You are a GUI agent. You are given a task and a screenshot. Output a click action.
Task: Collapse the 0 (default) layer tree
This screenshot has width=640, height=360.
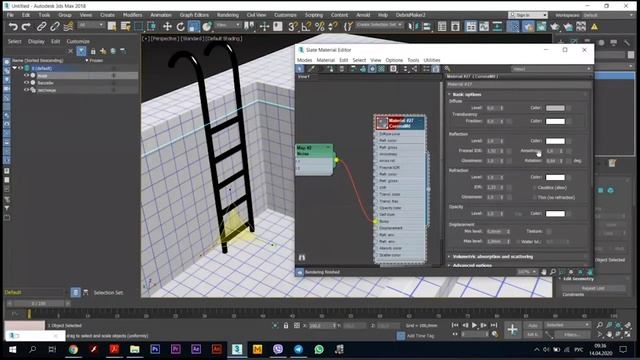click(x=14, y=68)
